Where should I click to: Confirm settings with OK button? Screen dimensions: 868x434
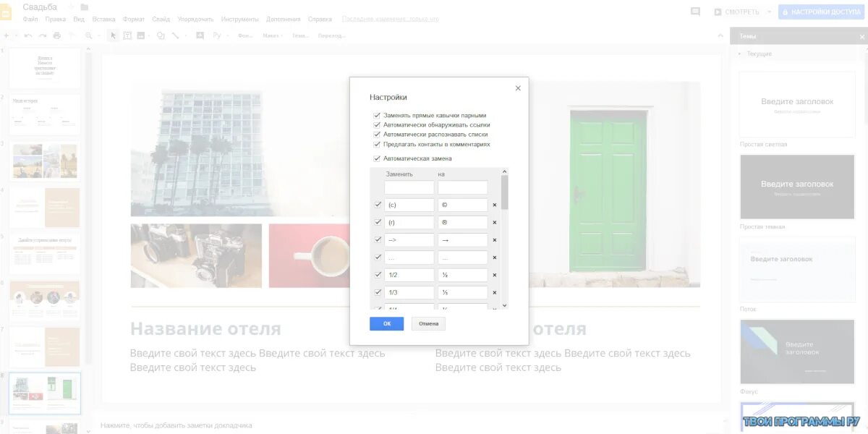click(x=387, y=323)
